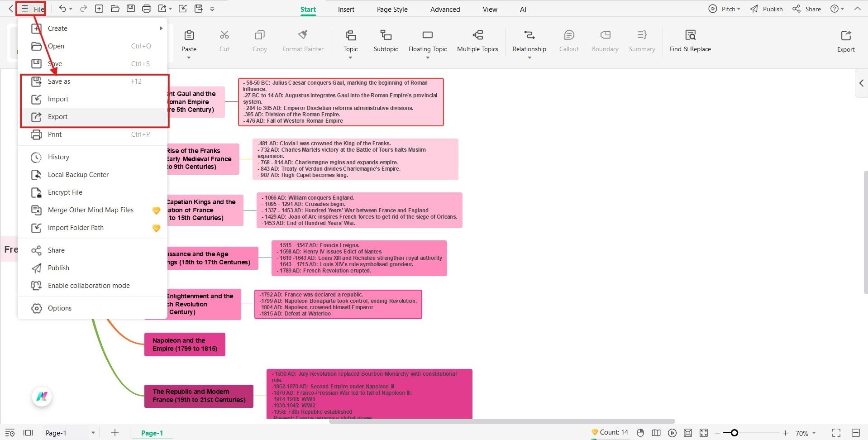Add a Subtopic to the map
Screen dimensions: 868x440
385,41
